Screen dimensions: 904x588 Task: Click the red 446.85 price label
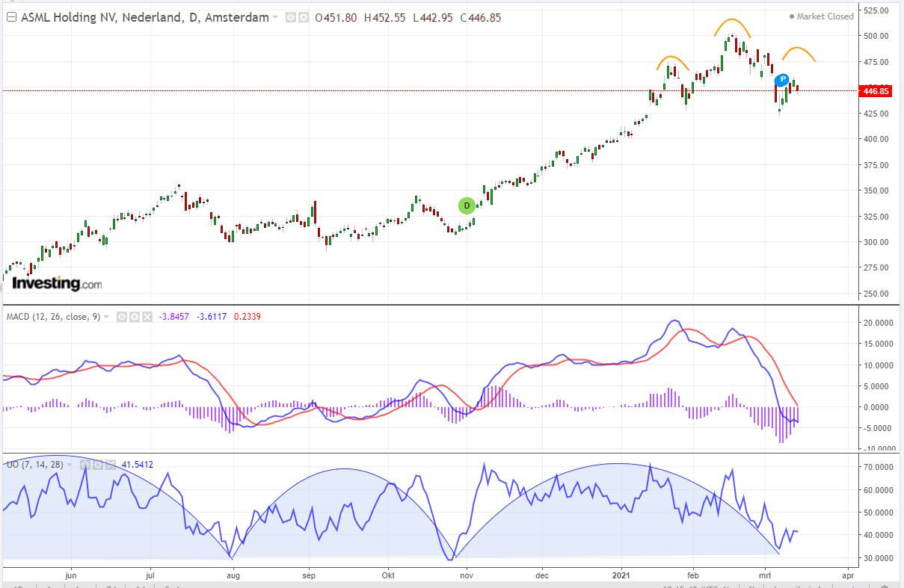click(x=875, y=91)
